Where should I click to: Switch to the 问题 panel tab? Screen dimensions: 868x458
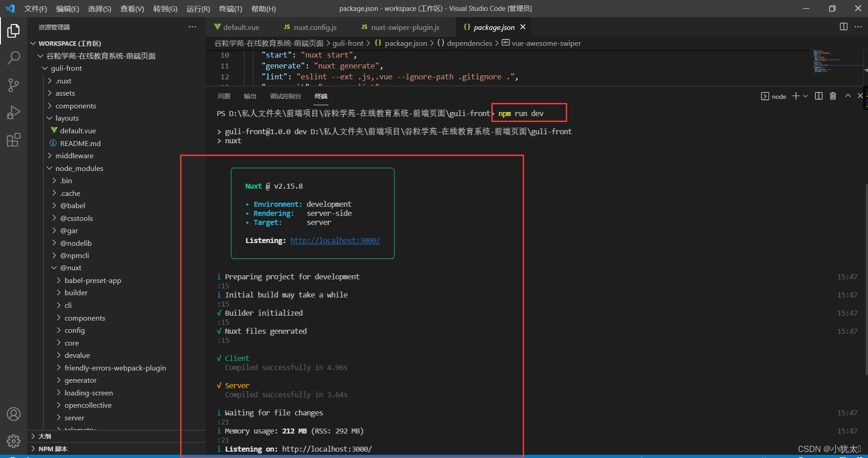click(x=224, y=96)
